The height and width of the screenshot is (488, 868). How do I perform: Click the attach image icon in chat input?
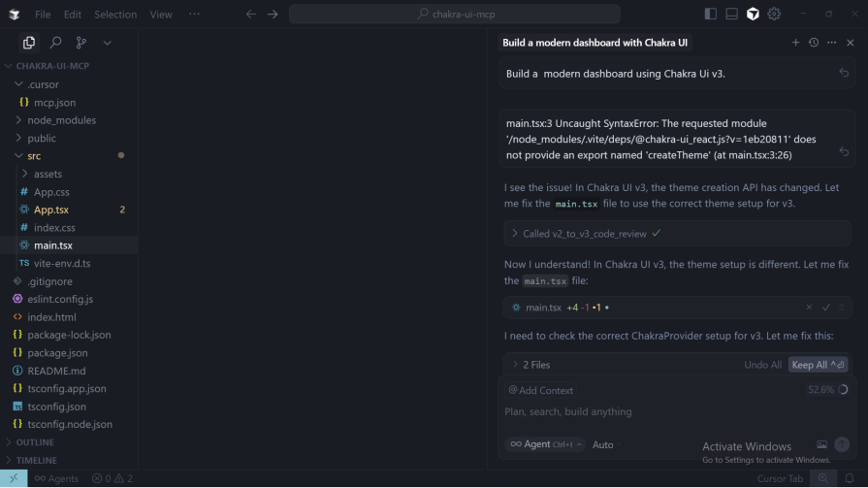(x=821, y=444)
